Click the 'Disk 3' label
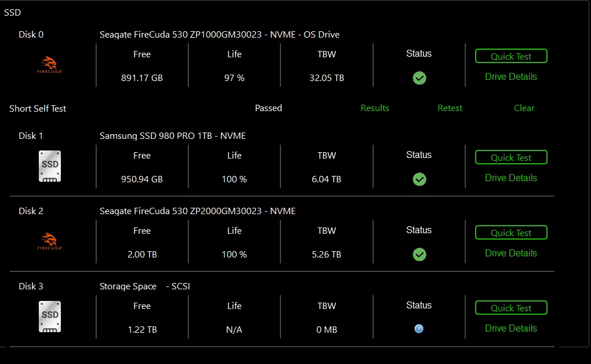 (31, 286)
